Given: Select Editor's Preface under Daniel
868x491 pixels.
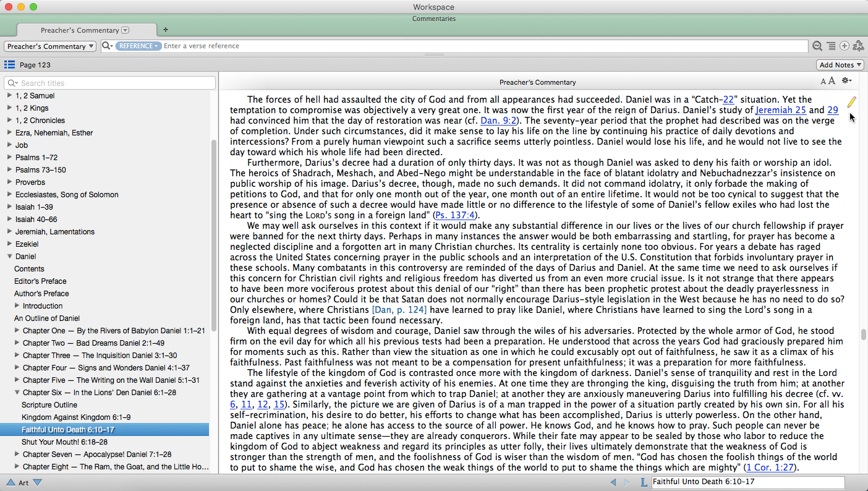Looking at the screenshot, I should pyautogui.click(x=40, y=281).
